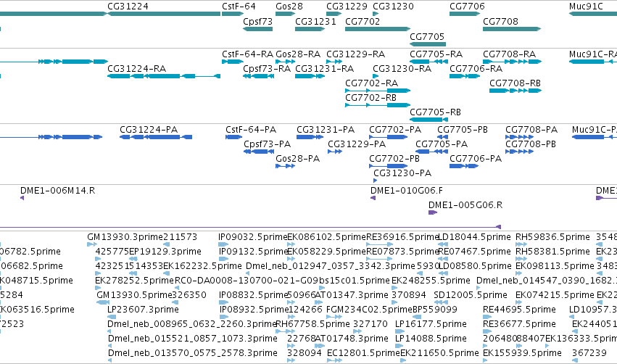Click the CG7705-PB protein label
Image resolution: width=617 pixels, height=364 pixels.
pos(463,130)
